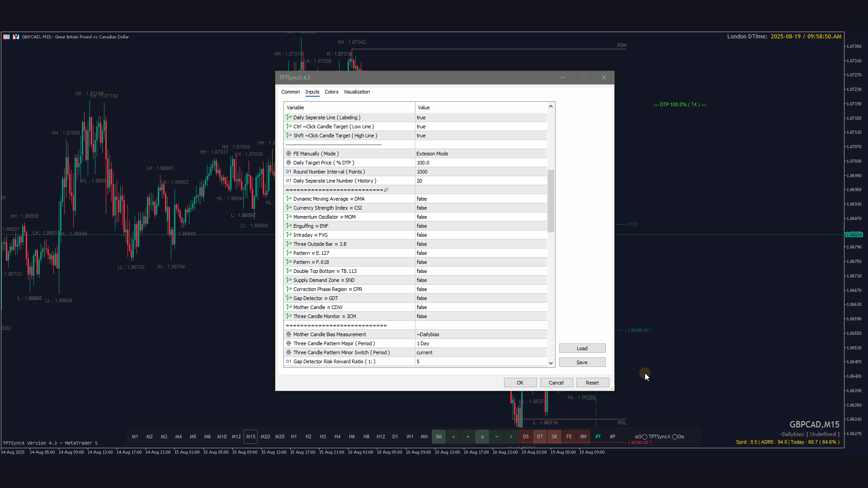Toggle Daily Seperate Line (Labeling) value

481,117
